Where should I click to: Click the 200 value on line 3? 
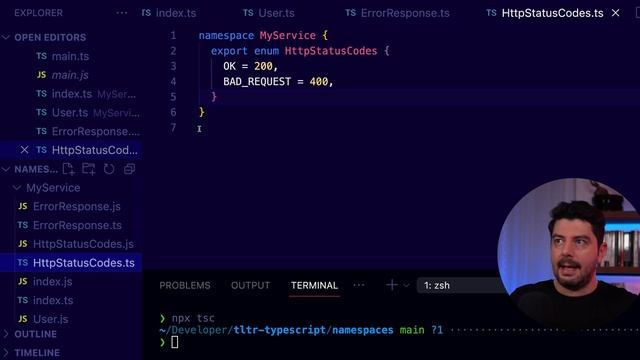tap(263, 66)
